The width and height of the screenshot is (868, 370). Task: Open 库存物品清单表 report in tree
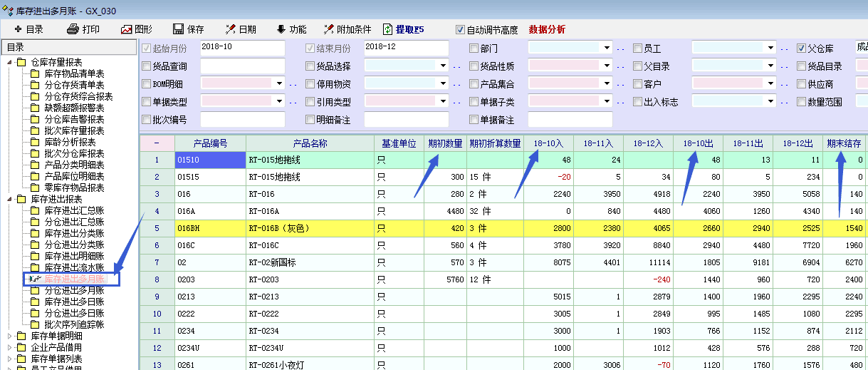click(74, 73)
